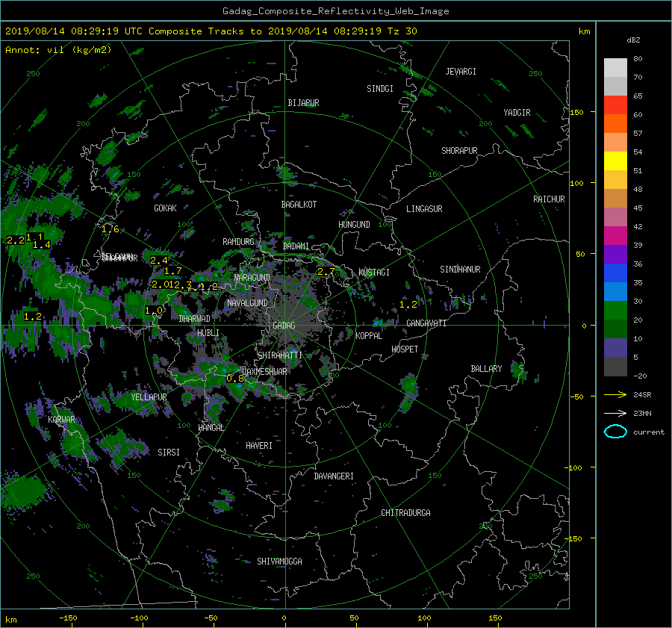Click the HUBLI city label
This screenshot has height=628, width=672.
click(x=208, y=333)
